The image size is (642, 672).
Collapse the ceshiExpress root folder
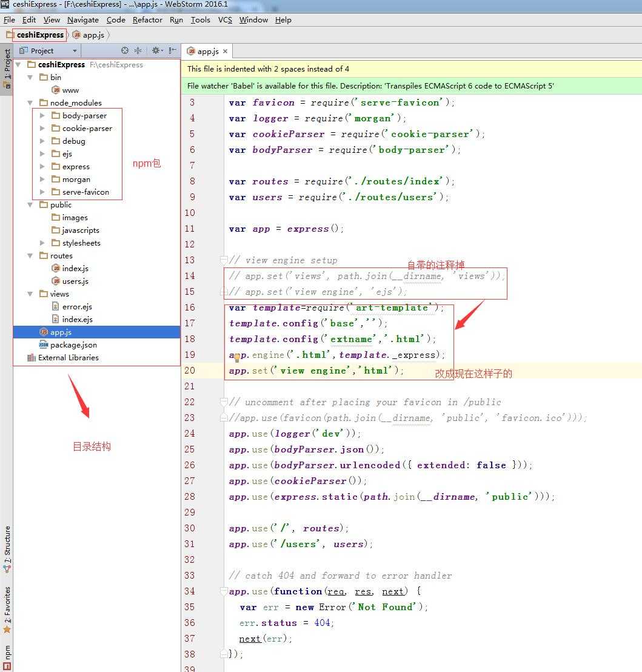pyautogui.click(x=18, y=65)
